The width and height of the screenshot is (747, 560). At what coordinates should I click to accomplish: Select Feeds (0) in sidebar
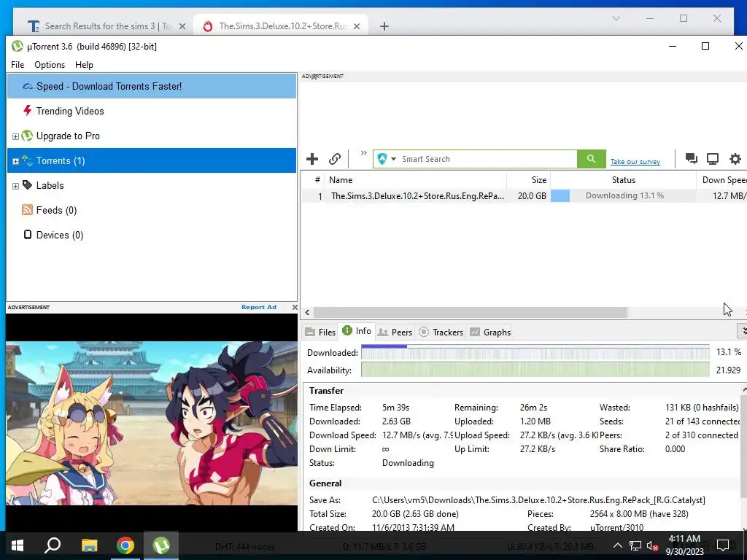point(152,210)
